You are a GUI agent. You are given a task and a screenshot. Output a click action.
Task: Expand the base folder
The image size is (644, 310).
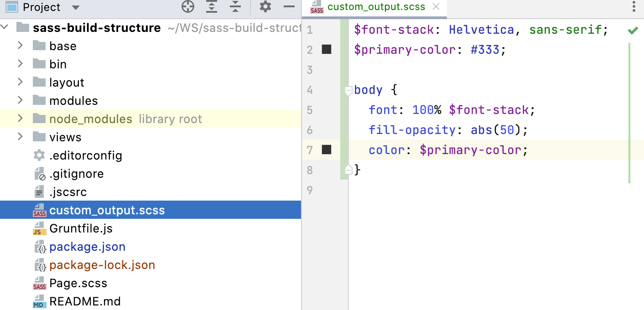coord(20,46)
